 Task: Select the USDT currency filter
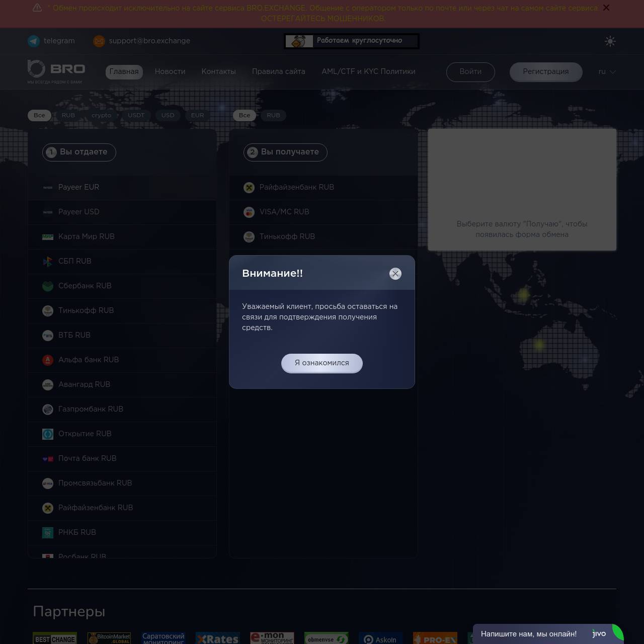pyautogui.click(x=136, y=115)
